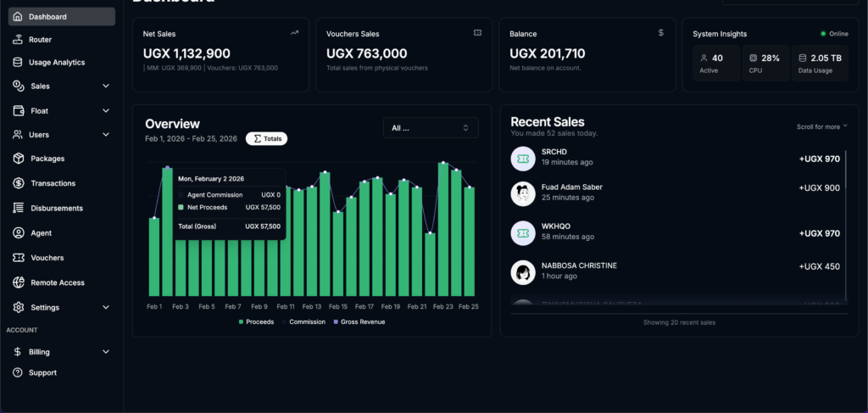The height and width of the screenshot is (413, 868).
Task: Expand the Sales submenu chevron
Action: point(106,86)
